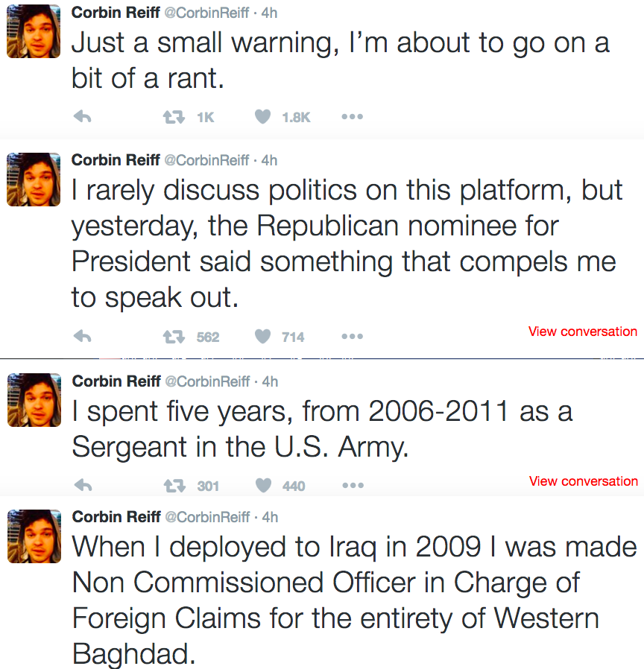Image resolution: width=644 pixels, height=669 pixels.
Task: Retweet the tweet with 301 retweets
Action: click(174, 486)
